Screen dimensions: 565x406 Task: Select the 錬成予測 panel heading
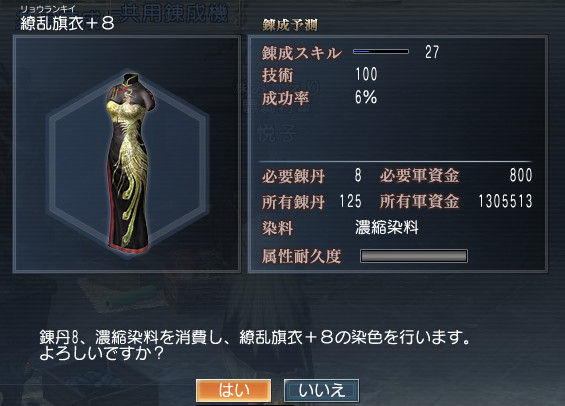[290, 25]
